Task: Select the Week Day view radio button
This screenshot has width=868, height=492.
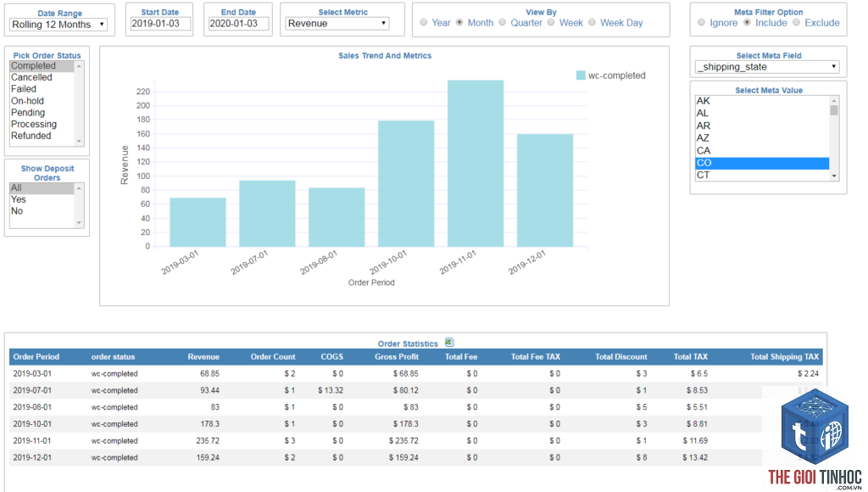Action: click(x=592, y=23)
